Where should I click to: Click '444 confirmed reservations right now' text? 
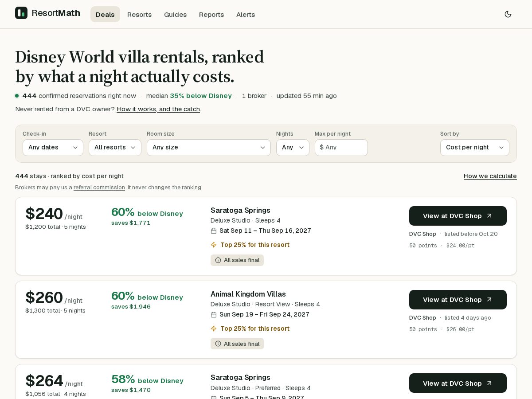point(79,96)
